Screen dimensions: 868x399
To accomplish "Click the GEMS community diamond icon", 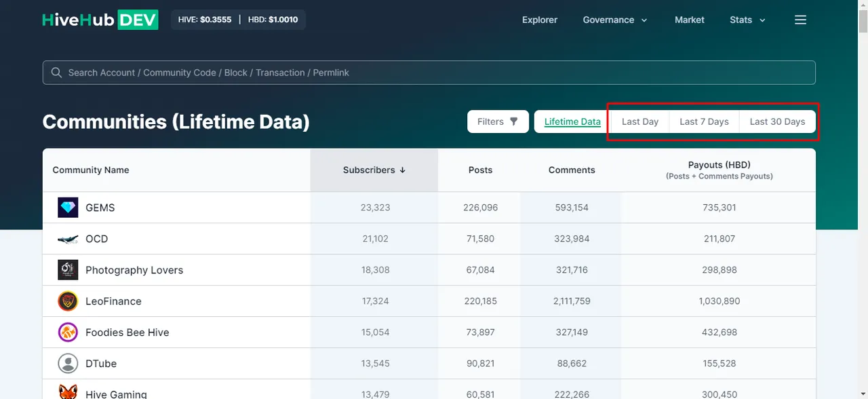I will (x=68, y=208).
